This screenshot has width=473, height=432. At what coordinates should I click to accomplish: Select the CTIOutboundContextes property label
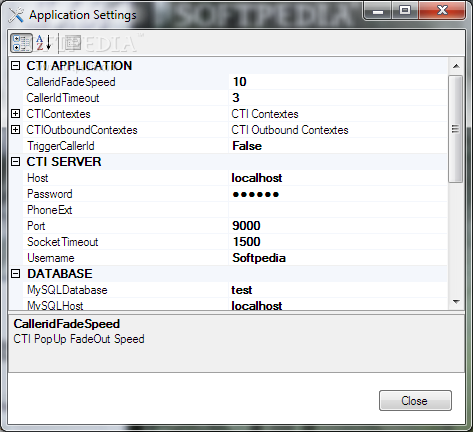82,130
